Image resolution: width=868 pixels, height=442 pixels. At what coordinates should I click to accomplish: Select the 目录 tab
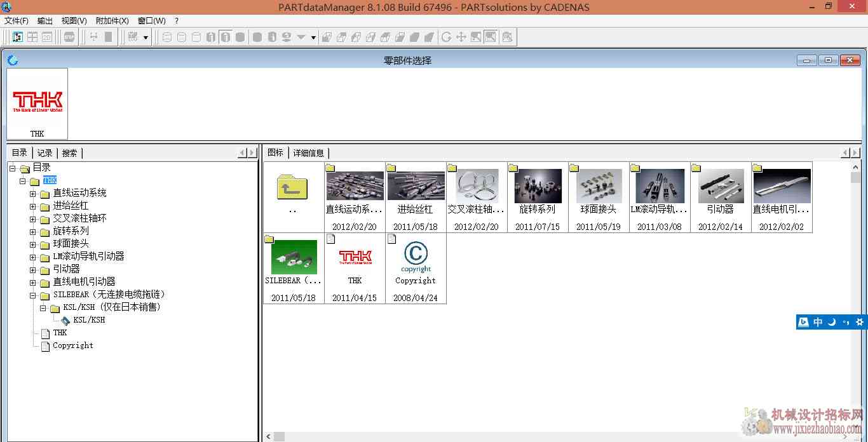[x=20, y=153]
